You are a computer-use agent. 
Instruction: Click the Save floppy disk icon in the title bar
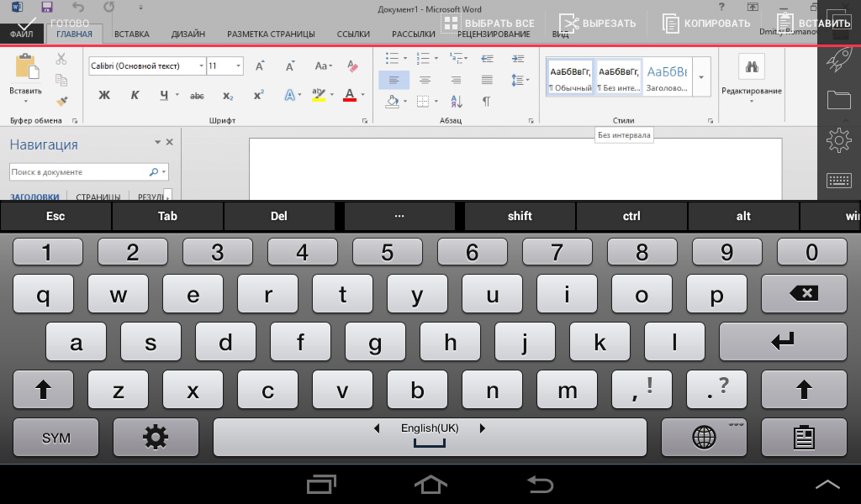[47, 8]
